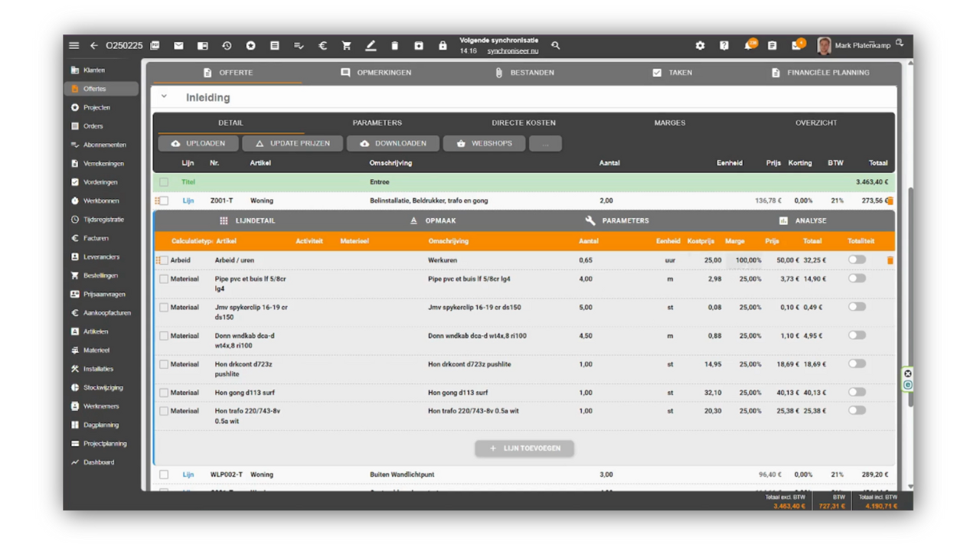Click the UPDATE PRIJZEN button
This screenshot has width=980, height=551.
[x=292, y=143]
